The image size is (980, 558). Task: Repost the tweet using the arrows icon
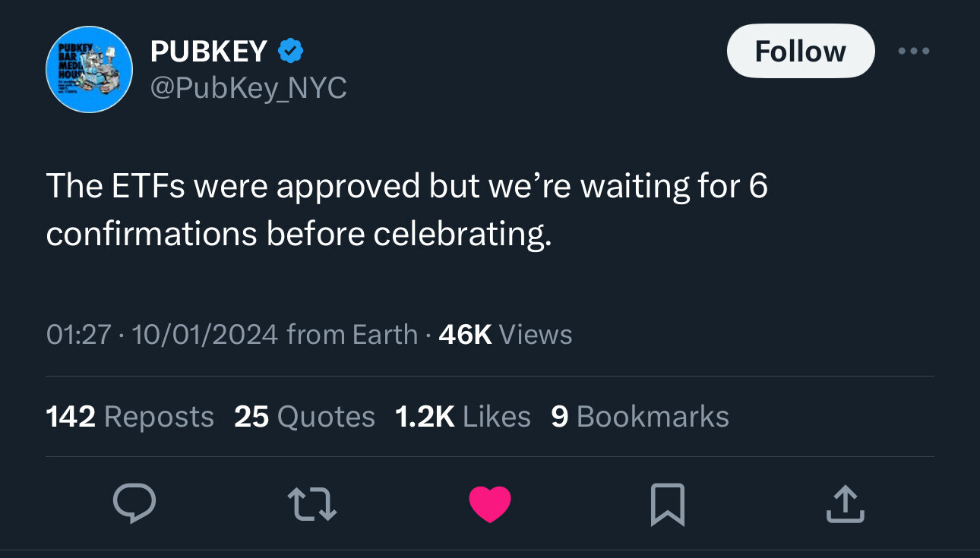pyautogui.click(x=312, y=504)
